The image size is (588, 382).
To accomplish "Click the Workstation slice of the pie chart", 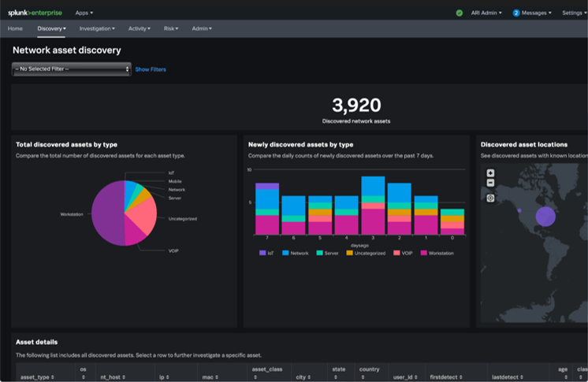I will [x=106, y=213].
